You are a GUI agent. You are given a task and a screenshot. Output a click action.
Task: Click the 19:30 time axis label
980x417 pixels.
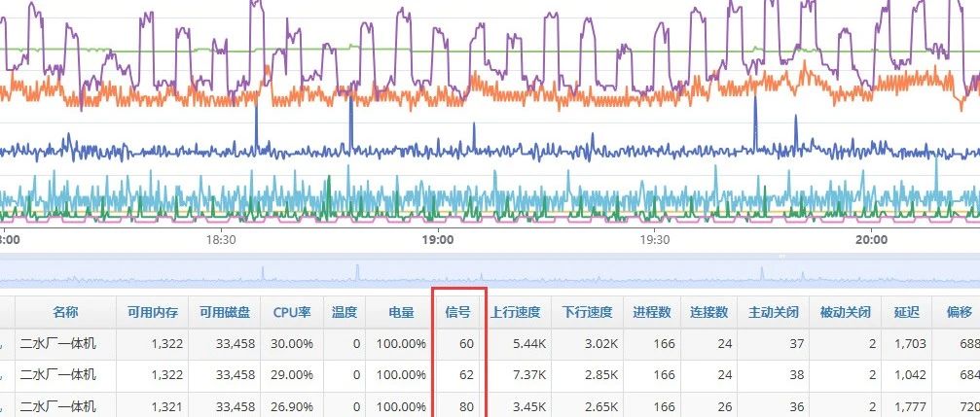654,240
